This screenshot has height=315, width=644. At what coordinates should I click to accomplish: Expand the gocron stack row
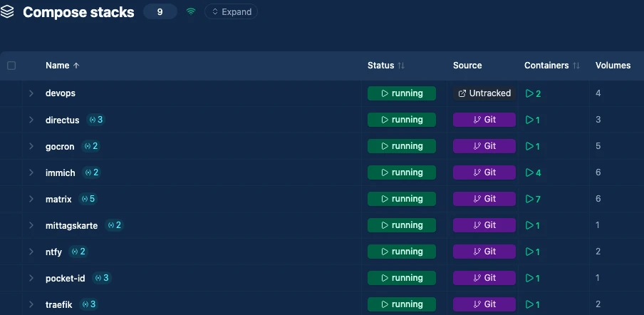pos(31,146)
